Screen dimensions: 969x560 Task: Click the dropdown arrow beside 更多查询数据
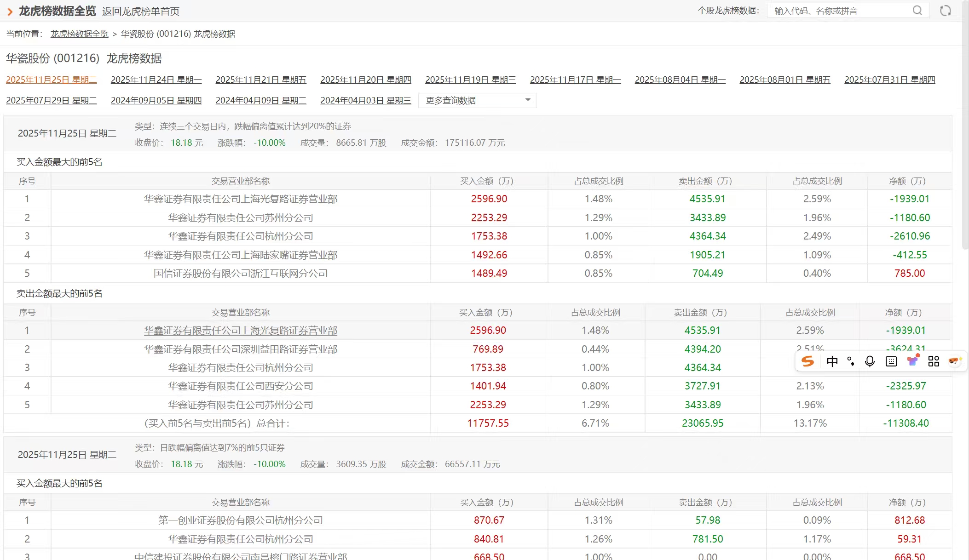[528, 100]
